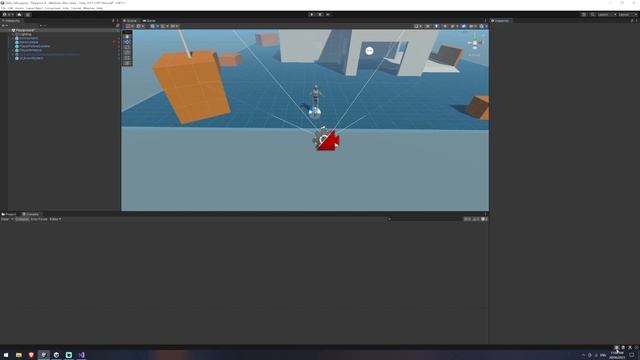Click Unity editor icon in Windows taskbar

44,355
